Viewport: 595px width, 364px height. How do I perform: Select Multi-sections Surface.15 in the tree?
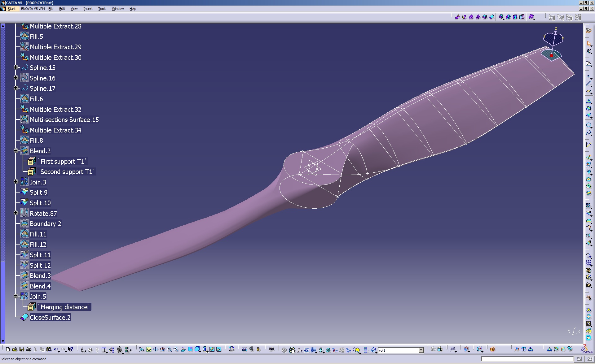64,119
